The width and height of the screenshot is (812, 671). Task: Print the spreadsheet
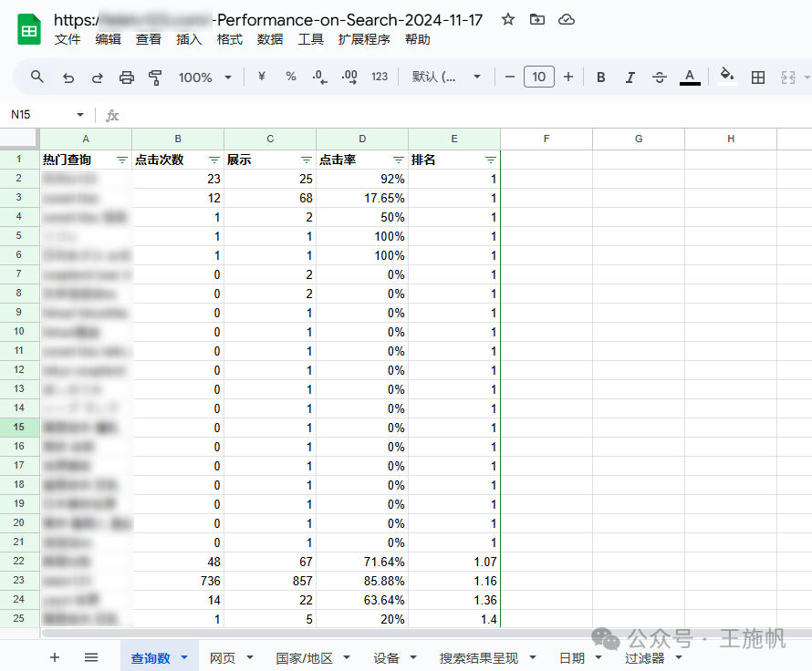point(126,77)
